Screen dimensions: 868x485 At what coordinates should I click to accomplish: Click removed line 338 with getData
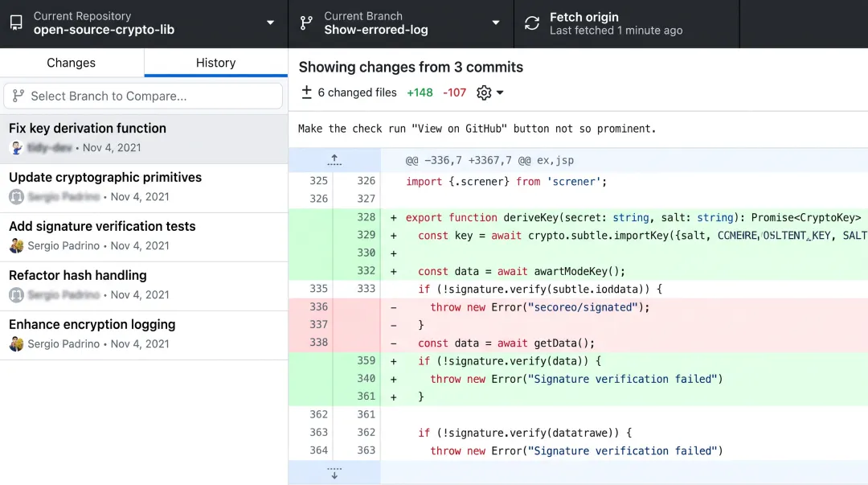coord(578,343)
